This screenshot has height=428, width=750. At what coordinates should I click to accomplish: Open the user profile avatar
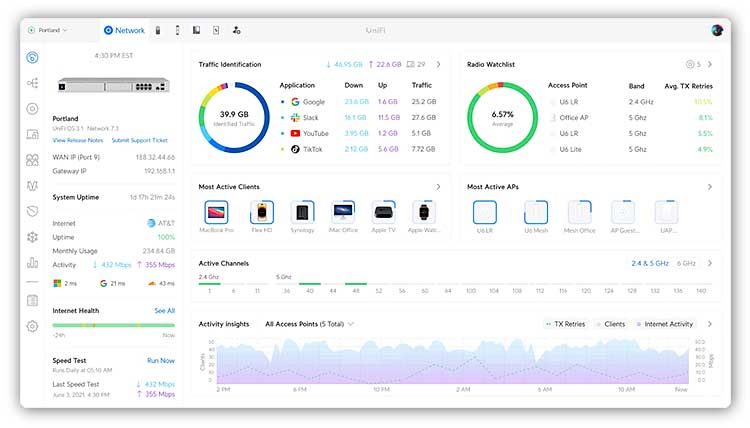click(x=717, y=30)
